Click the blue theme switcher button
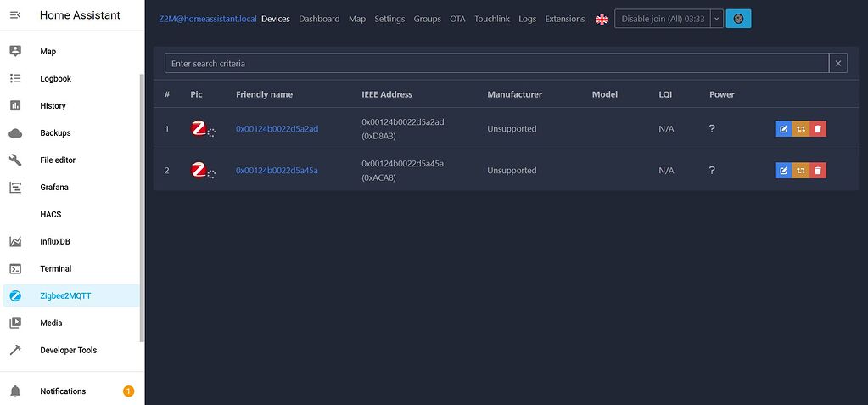Image resolution: width=868 pixels, height=405 pixels. coord(738,19)
